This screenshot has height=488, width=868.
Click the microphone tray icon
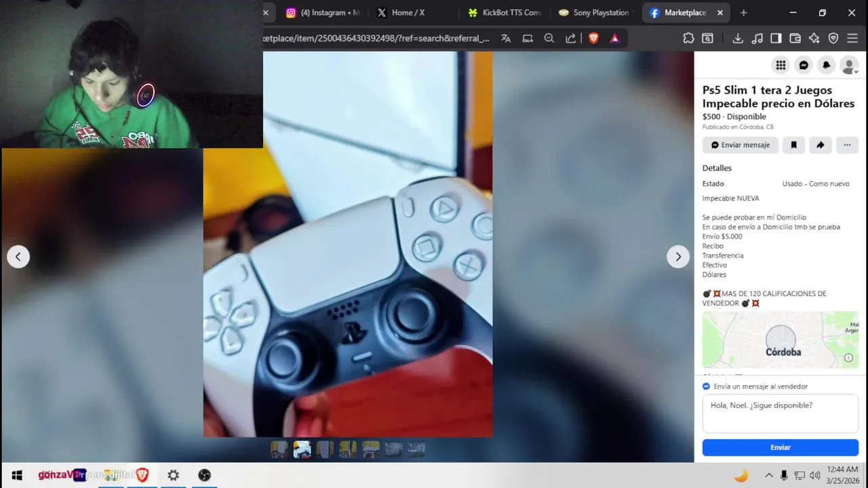[x=784, y=475]
